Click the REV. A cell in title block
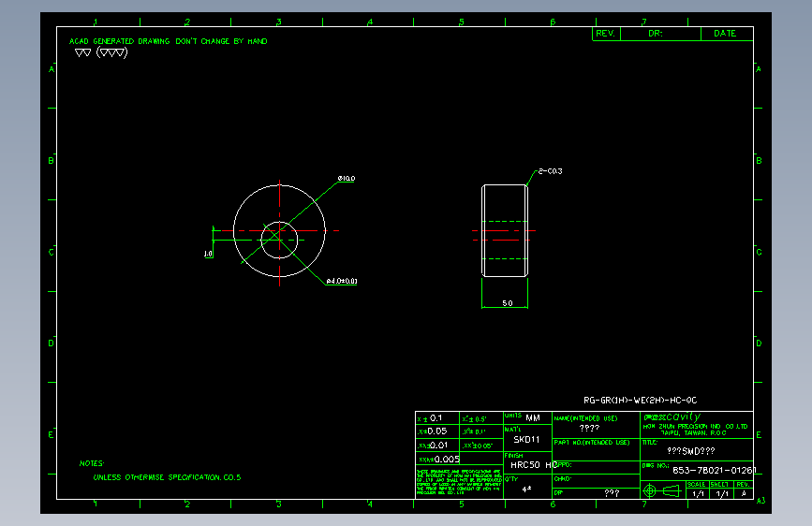This screenshot has height=526, width=812. [744, 489]
